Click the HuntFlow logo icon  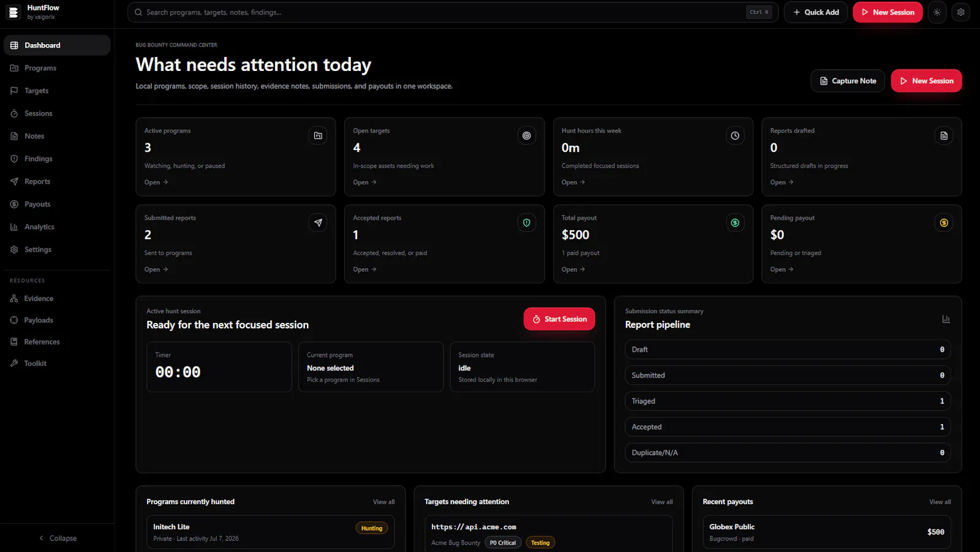13,12
